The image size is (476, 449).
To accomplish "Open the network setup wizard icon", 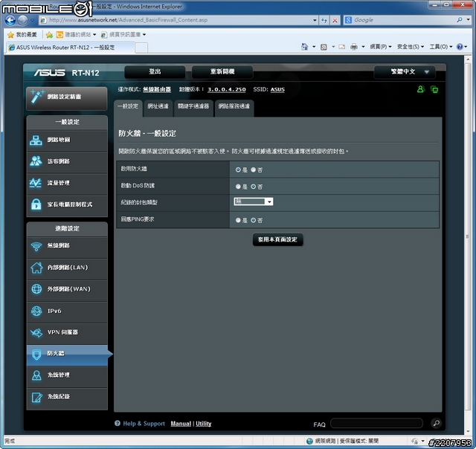I will (x=37, y=97).
